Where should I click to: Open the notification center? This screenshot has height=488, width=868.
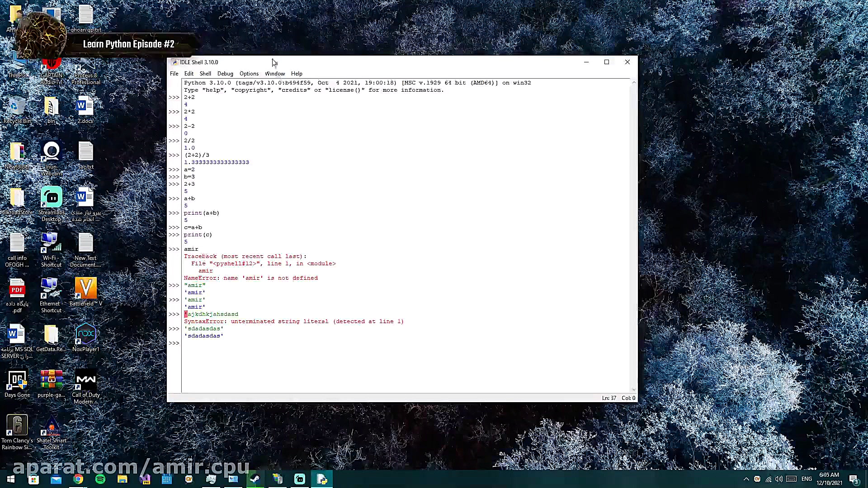tap(854, 479)
